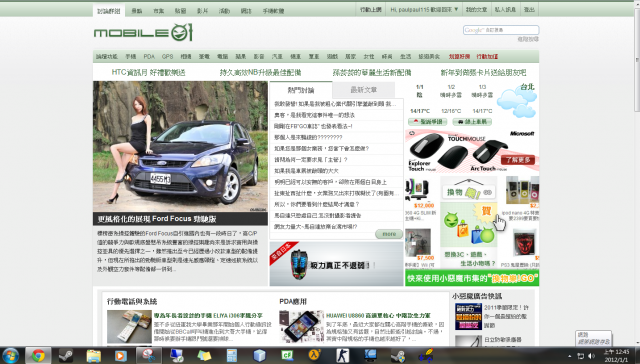Image resolution: width=640 pixels, height=364 pixels.
Task: Open the 持久高效NB升級最佳配備 promo link
Action: (x=260, y=73)
